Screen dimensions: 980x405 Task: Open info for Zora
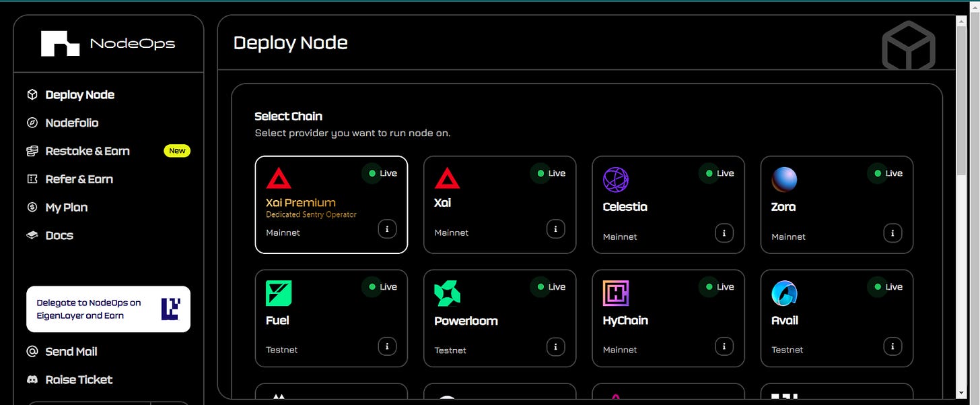click(x=892, y=233)
